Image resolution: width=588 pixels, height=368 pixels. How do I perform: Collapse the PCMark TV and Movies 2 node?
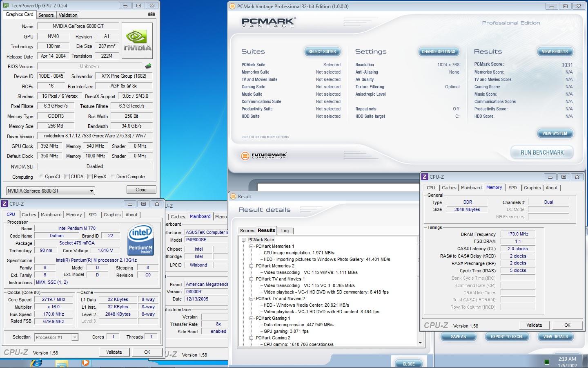pos(252,299)
